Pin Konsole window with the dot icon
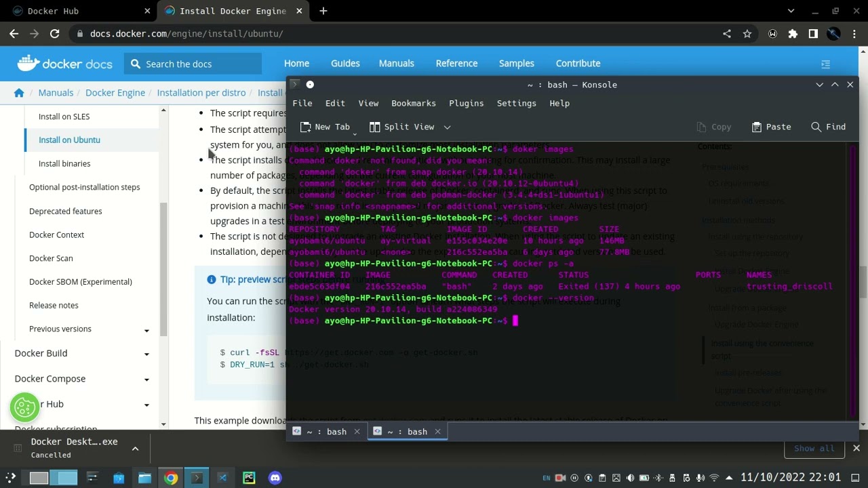This screenshot has width=868, height=488. click(310, 85)
